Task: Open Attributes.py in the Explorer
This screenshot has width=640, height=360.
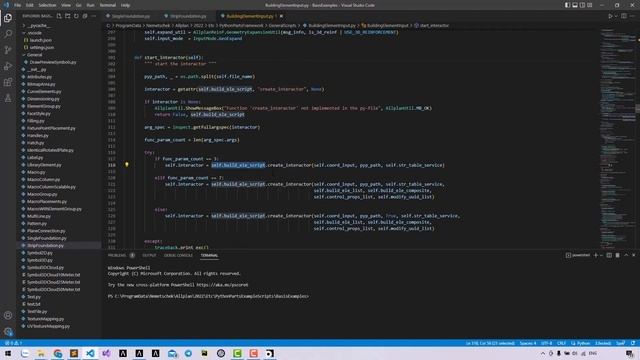Action: [40, 77]
